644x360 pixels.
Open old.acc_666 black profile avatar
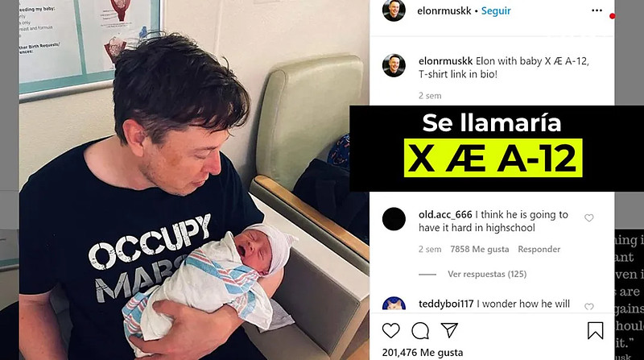(x=394, y=219)
